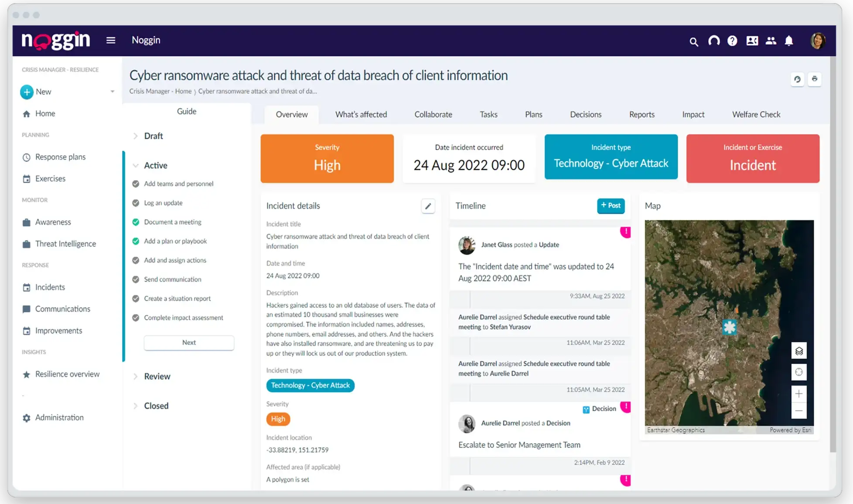Click the red Incident or Exercise card
This screenshot has width=853, height=504.
pyautogui.click(x=753, y=158)
